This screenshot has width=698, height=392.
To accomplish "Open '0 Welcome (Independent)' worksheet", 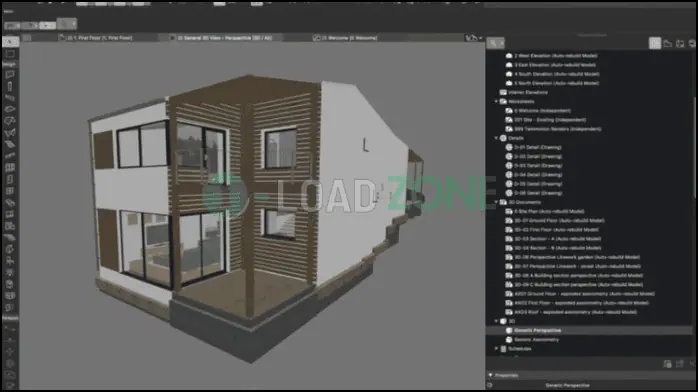I will coord(542,110).
